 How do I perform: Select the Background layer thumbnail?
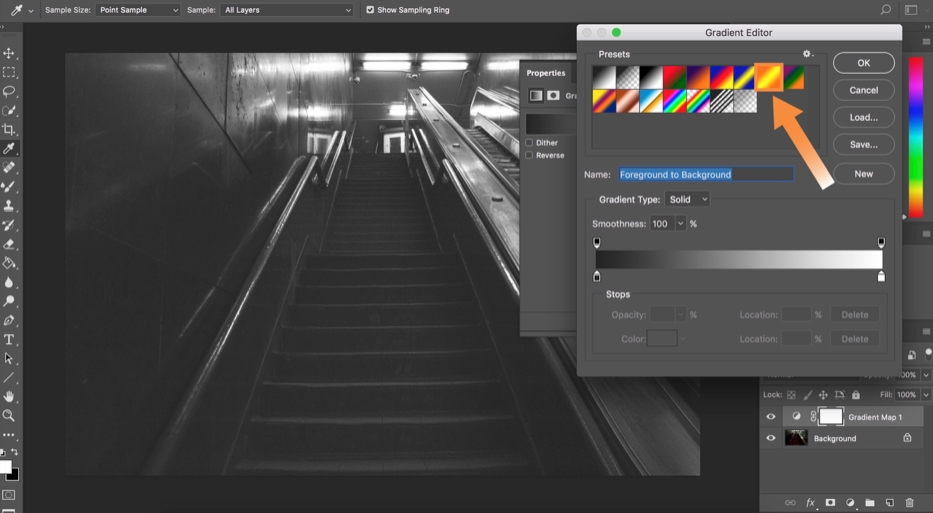[x=796, y=438]
